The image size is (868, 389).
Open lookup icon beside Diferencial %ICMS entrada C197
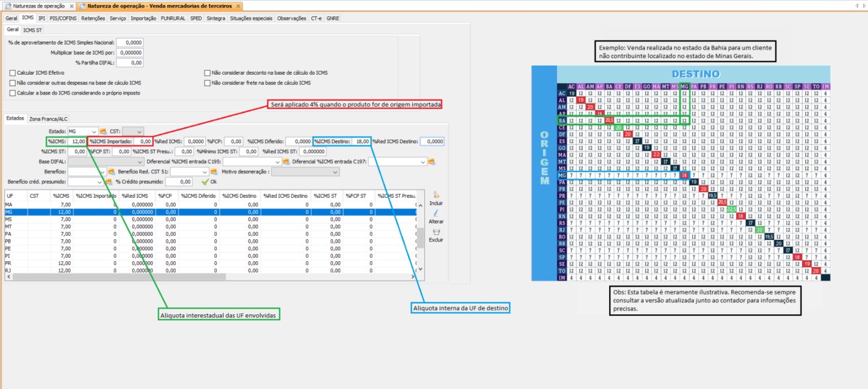(x=432, y=162)
